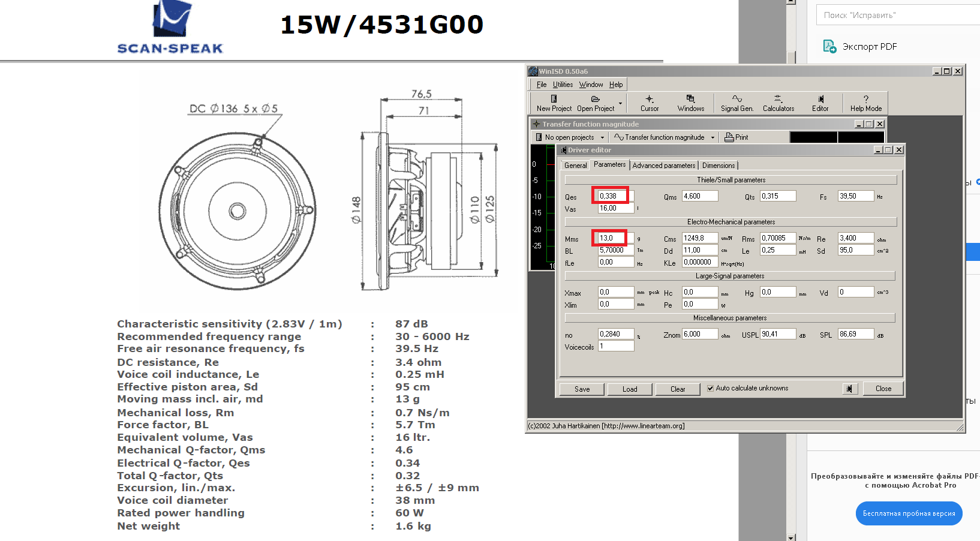Open the Utilities menu

[x=563, y=85]
